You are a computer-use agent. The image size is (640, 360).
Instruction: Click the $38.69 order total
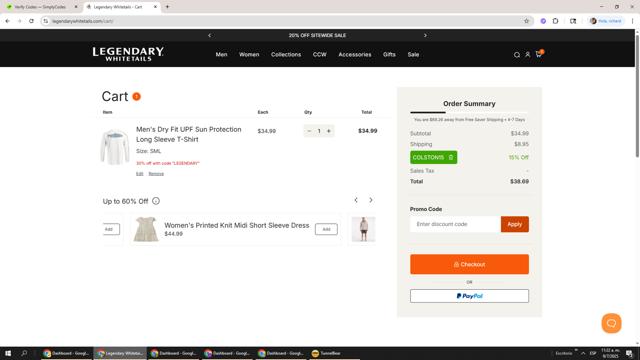519,181
